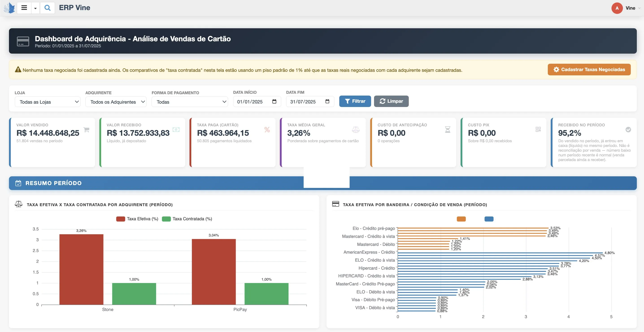Click 'Mastercard - Débito' chart label
The image size is (644, 332).
[376, 245]
